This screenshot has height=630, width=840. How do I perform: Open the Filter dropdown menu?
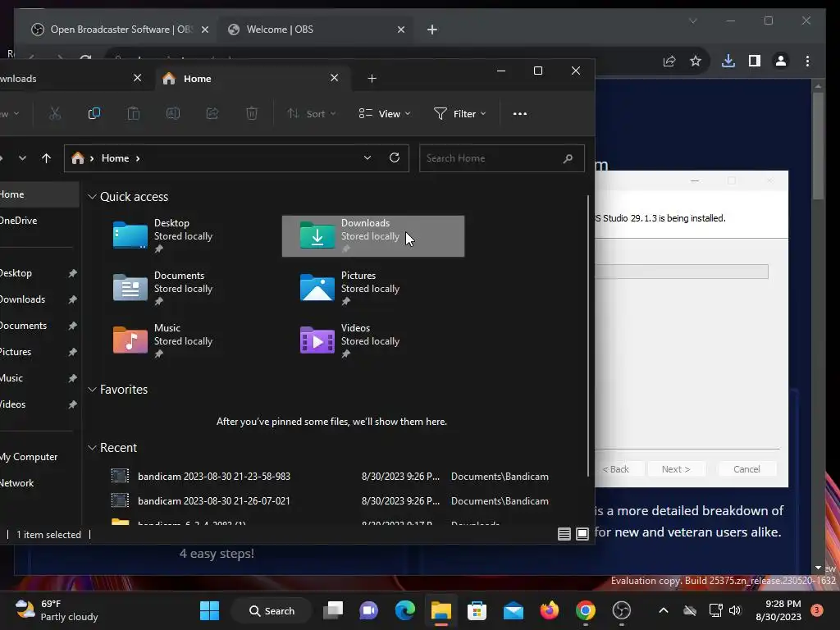[x=460, y=113]
